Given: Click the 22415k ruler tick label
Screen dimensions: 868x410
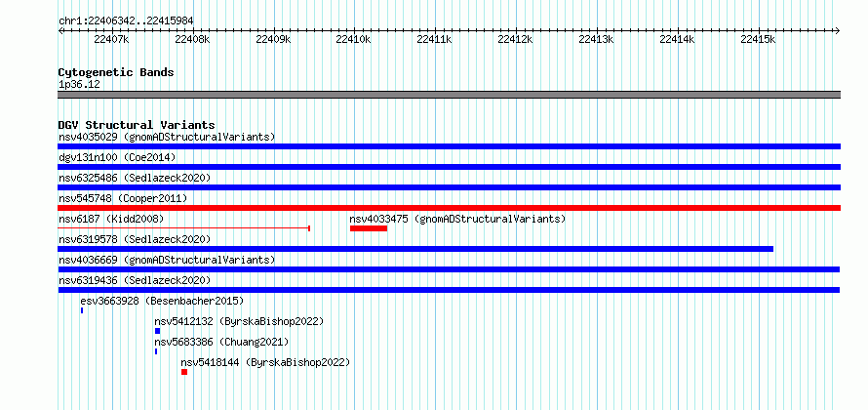Looking at the screenshot, I should coord(759,39).
